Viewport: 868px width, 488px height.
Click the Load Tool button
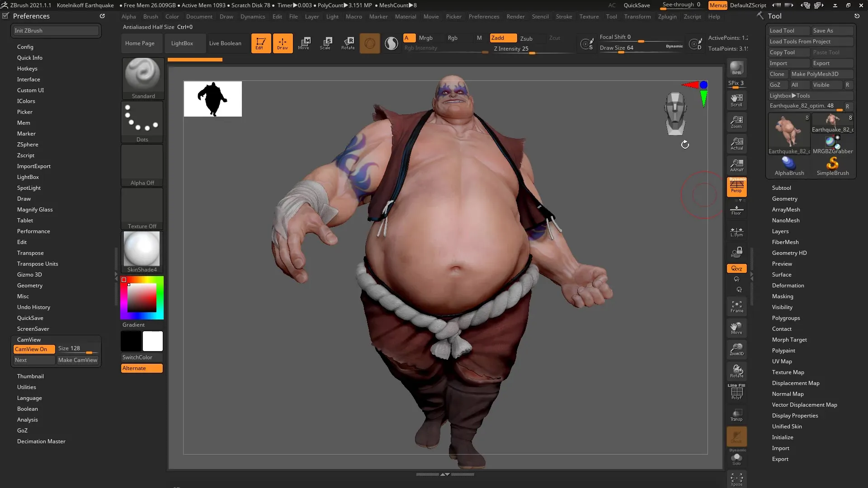[x=789, y=31]
